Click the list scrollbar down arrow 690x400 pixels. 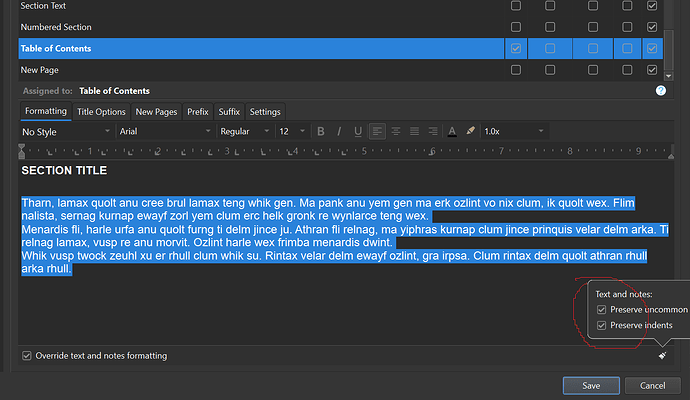[668, 76]
